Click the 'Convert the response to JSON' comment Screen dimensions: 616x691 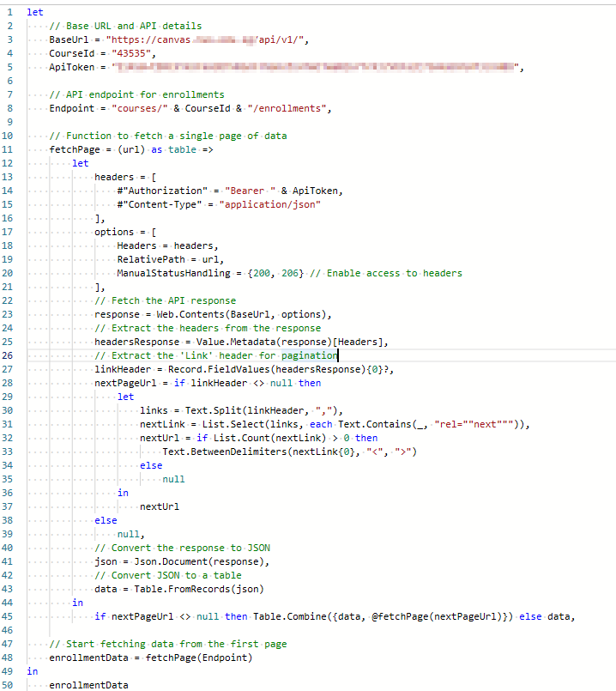point(182,549)
